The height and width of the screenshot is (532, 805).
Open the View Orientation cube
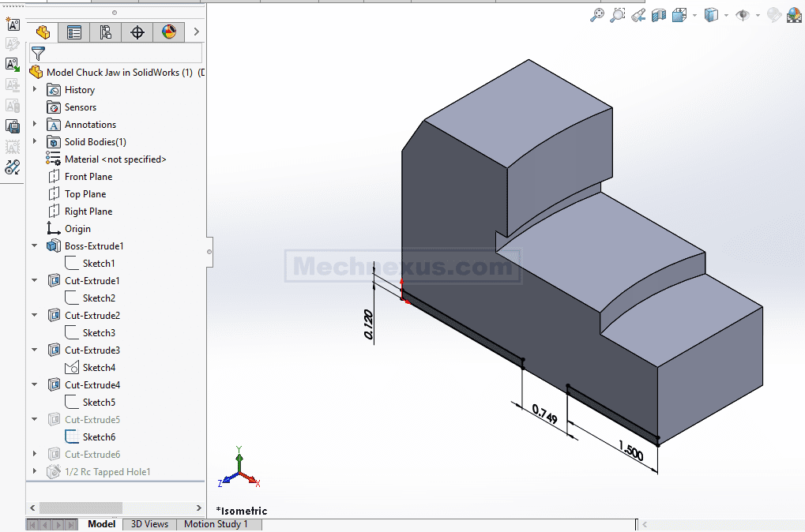point(679,15)
